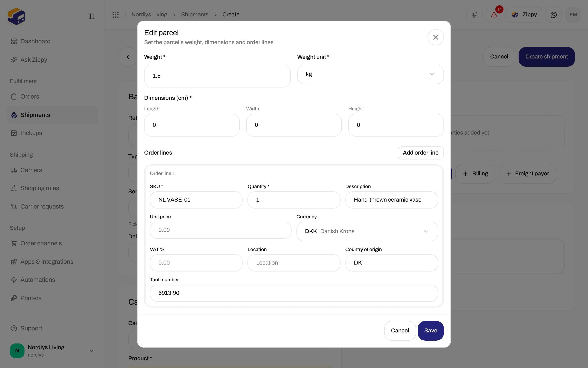Click the Length dimension field
Viewport: 588px width, 368px height.
coord(192,125)
